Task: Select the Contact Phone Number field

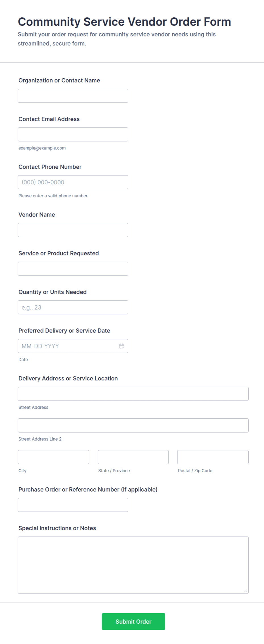Action: (x=73, y=182)
